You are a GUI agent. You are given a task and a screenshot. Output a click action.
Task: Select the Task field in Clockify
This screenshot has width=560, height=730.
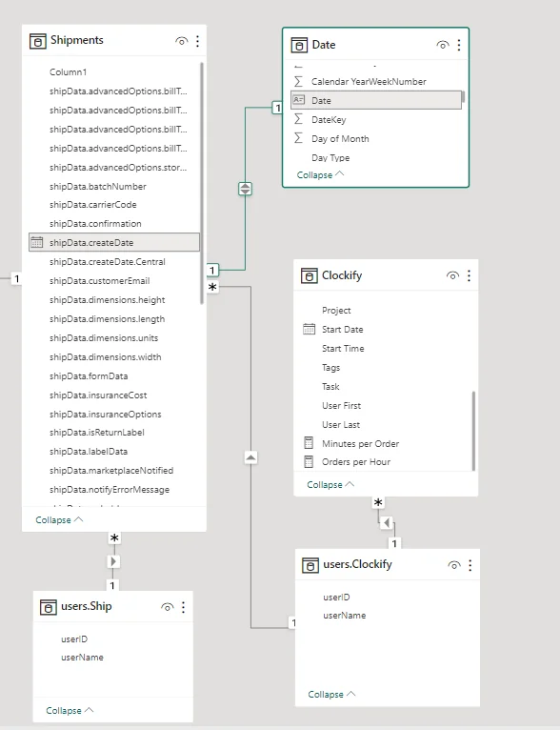pos(330,387)
